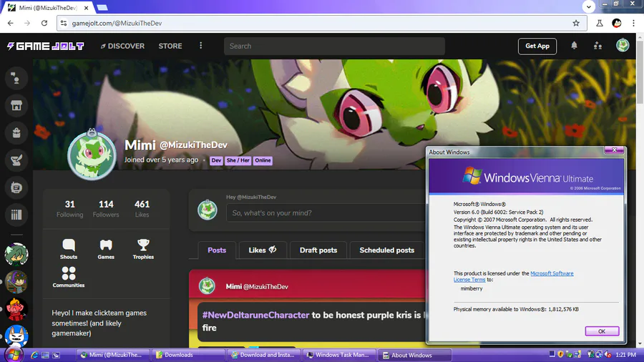
Task: View the 114 Followers list
Action: [x=106, y=208]
